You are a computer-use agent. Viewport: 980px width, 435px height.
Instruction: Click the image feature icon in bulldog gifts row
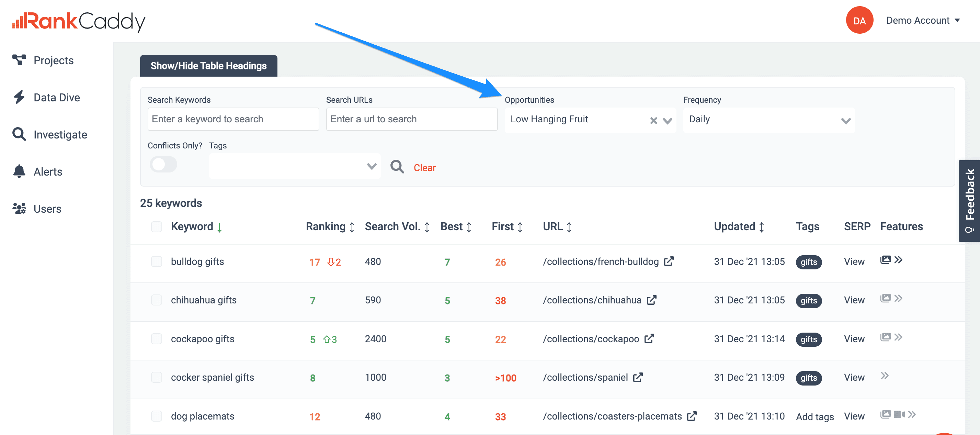coord(885,260)
